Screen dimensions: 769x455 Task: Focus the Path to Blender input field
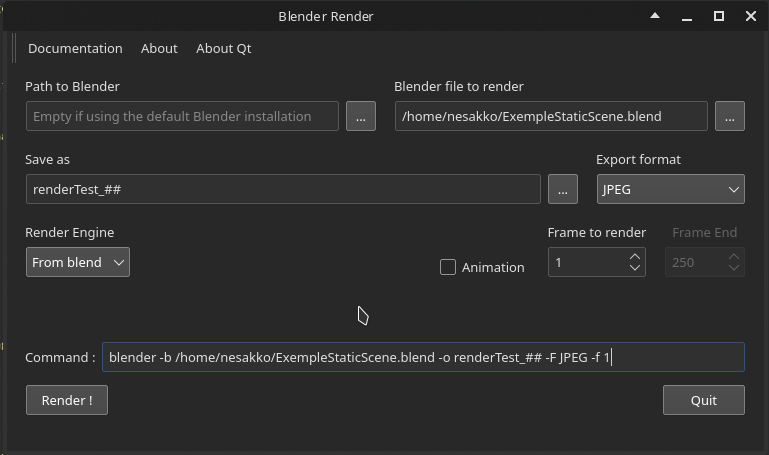coord(182,116)
